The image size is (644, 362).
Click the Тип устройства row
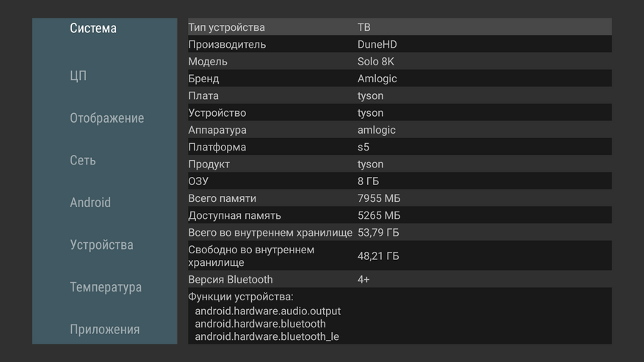[399, 27]
